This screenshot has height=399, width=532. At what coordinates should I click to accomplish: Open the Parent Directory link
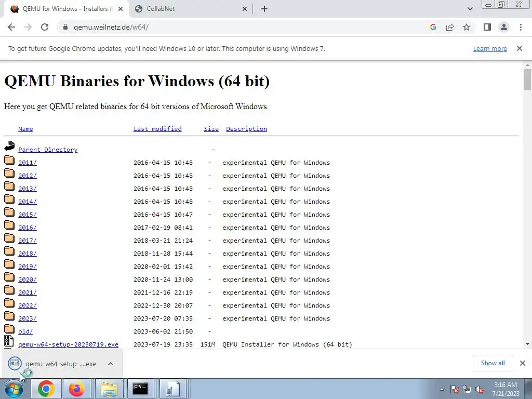48,150
